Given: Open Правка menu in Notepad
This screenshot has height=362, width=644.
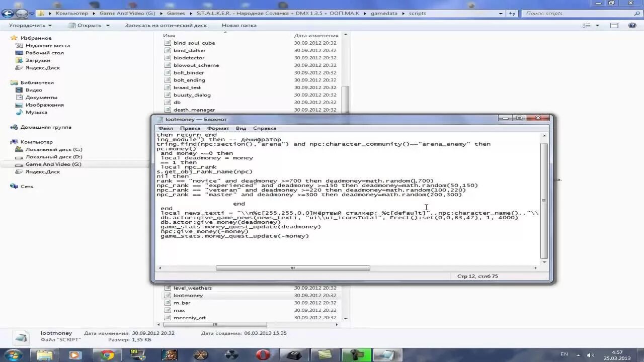Looking at the screenshot, I should (x=190, y=128).
